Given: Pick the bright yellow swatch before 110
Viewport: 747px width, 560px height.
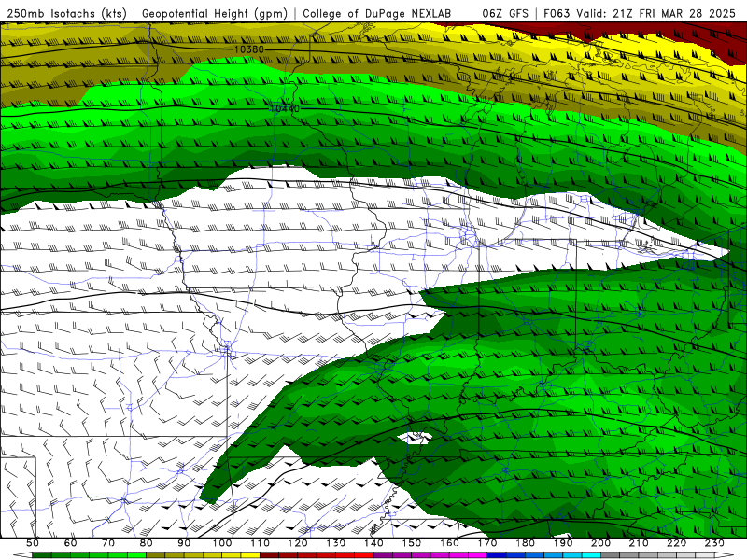Looking at the screenshot, I should [250, 555].
